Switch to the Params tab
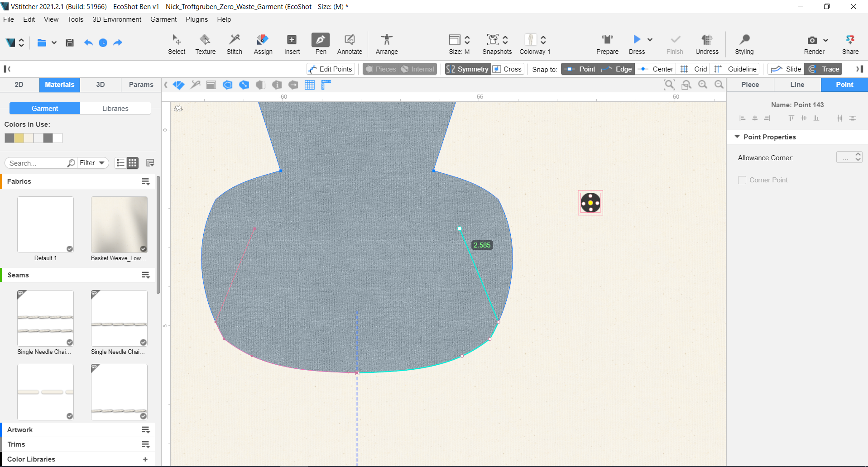 coord(141,85)
